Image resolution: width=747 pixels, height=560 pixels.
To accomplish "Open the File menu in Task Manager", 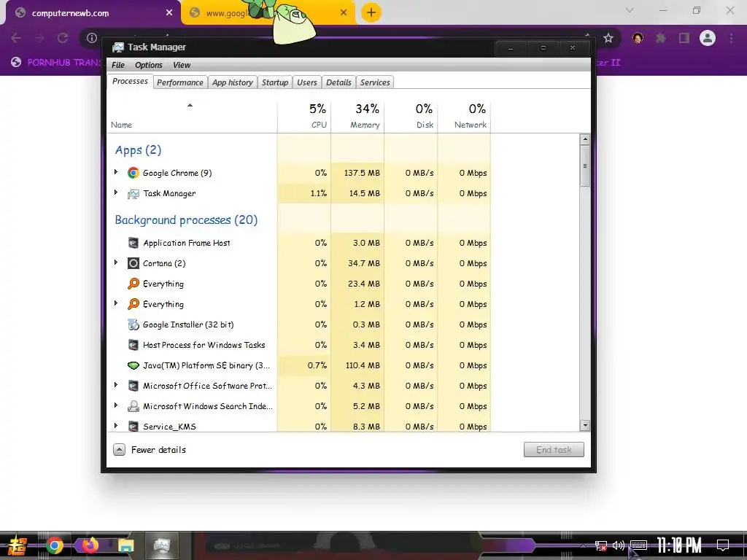I will pyautogui.click(x=117, y=65).
